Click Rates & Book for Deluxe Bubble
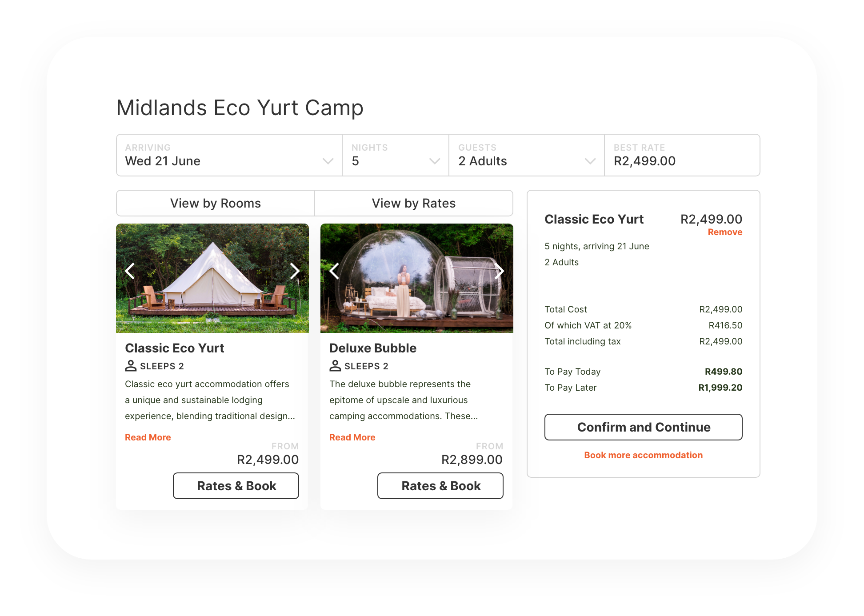The image size is (864, 616). (x=440, y=486)
